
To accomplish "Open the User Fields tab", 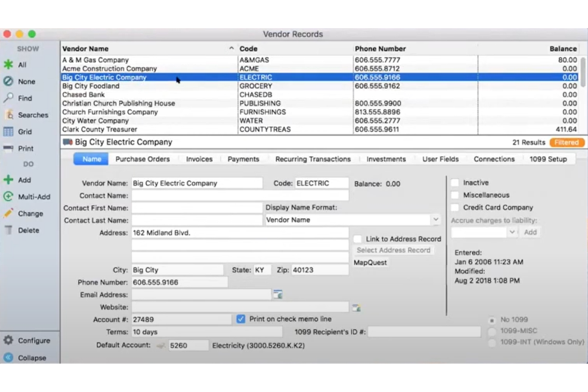I will pos(440,159).
